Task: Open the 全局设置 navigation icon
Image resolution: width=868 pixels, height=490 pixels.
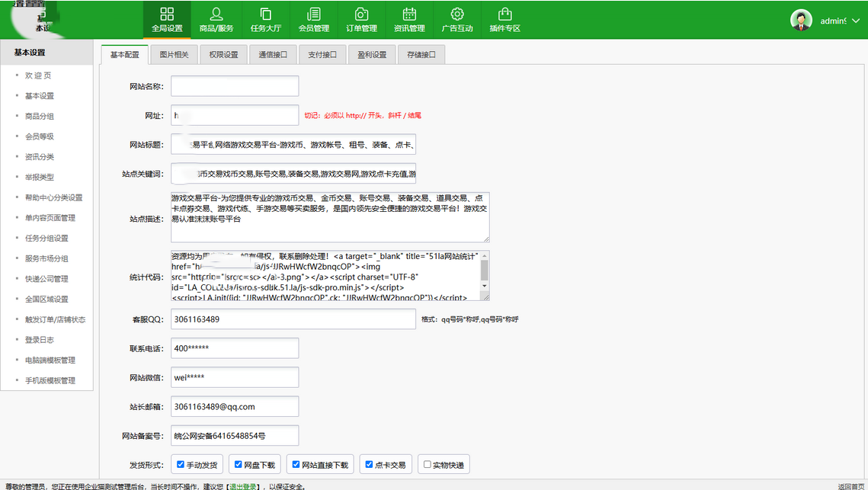Action: pyautogui.click(x=167, y=20)
